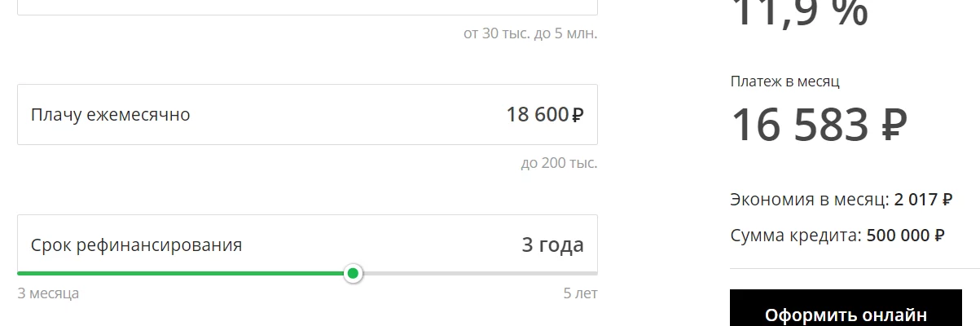The image size is (980, 326).
Task: Click the "3 месяца" minimum term label
Action: tap(48, 293)
